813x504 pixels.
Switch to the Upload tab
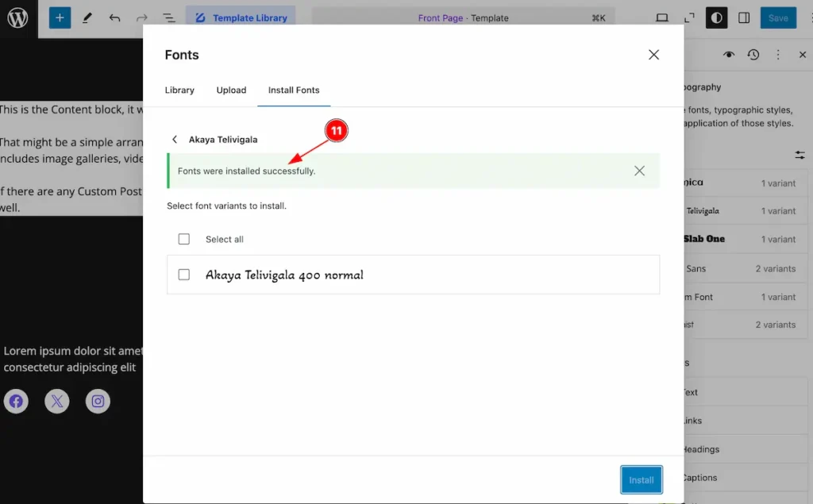pyautogui.click(x=231, y=90)
